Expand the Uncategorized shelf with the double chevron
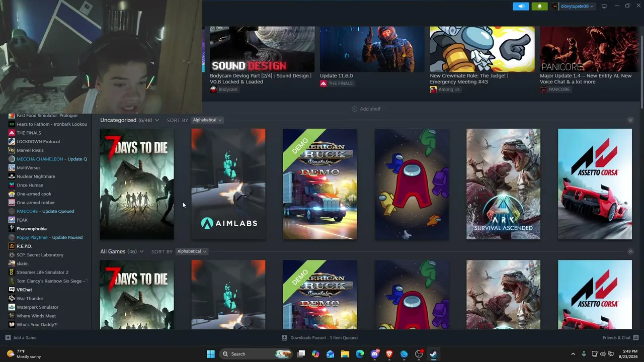Image resolution: width=644 pixels, height=362 pixels. 630,120
